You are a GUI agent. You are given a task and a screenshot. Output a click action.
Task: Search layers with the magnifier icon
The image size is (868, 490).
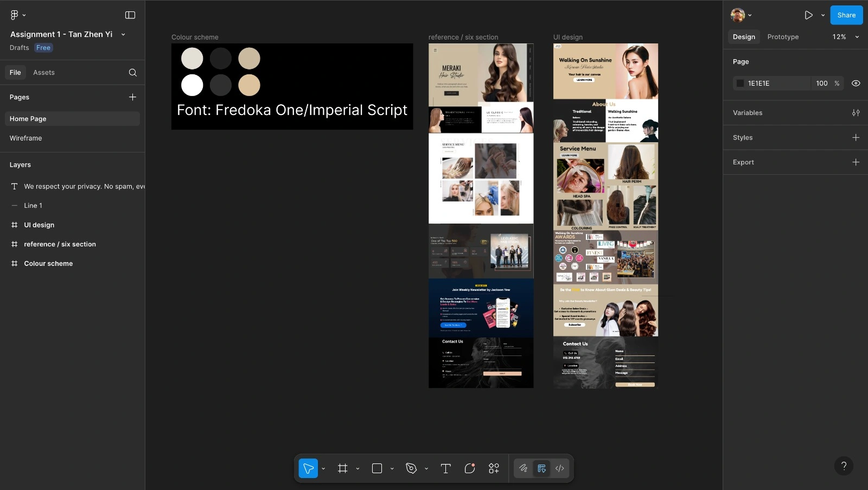pos(132,73)
